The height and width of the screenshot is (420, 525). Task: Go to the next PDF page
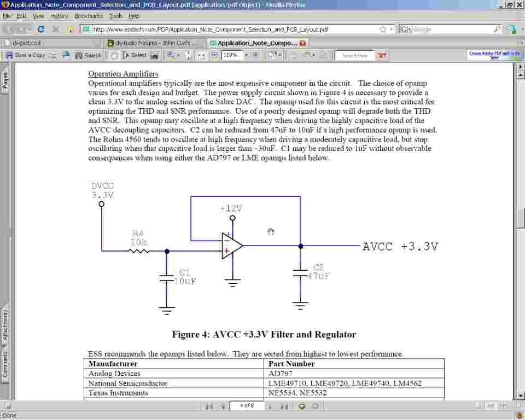[270, 406]
